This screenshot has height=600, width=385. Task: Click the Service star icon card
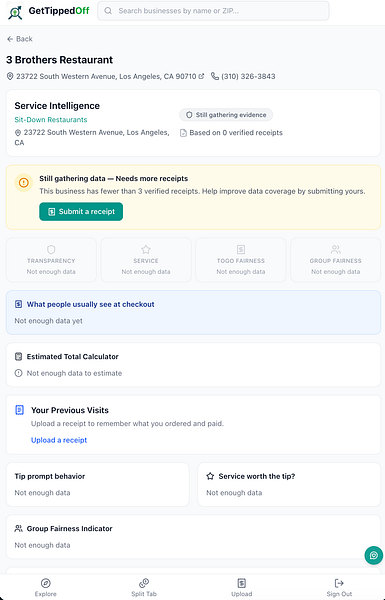tap(146, 260)
